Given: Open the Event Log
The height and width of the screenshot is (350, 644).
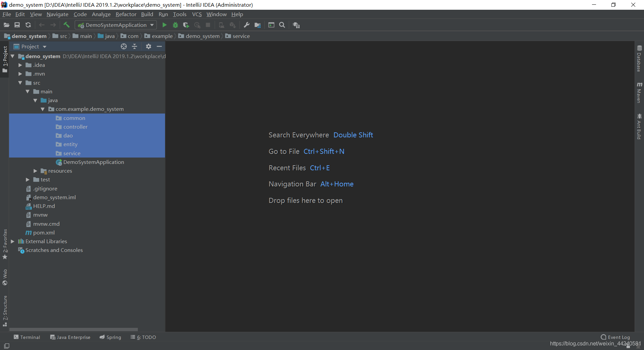Looking at the screenshot, I should point(615,337).
